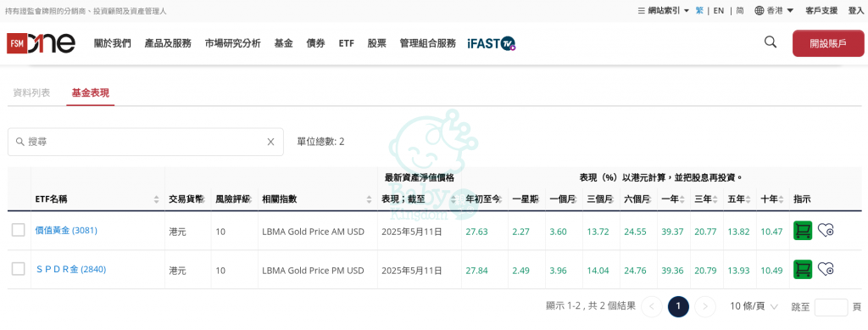
Task: Tick checkbox for ＳＰＤＲ金 (2840)
Action: click(x=19, y=269)
